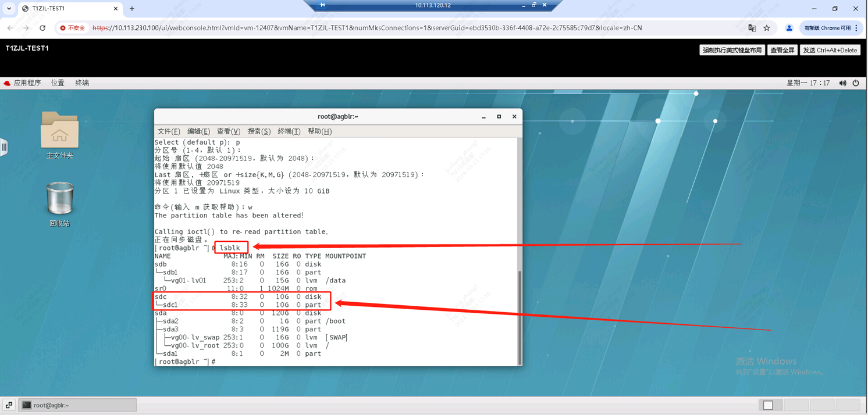Viewport: 868px width, 415px height.
Task: Click the 发送 Ctrl+Alt+Delete button
Action: 830,51
